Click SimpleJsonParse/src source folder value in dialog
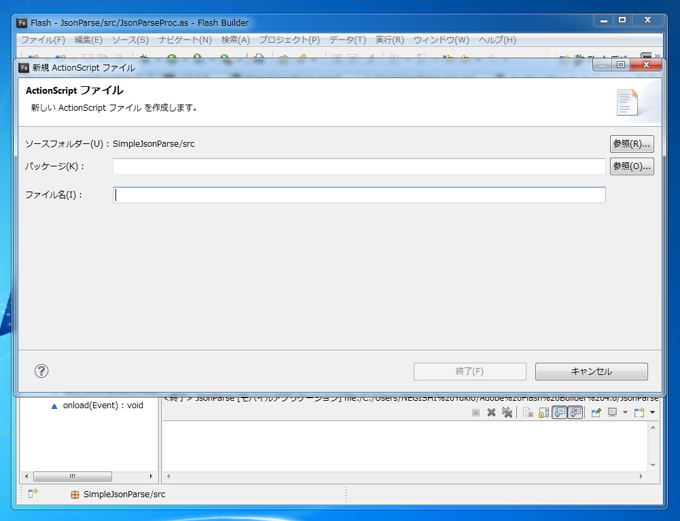680x521 pixels. coord(154,144)
